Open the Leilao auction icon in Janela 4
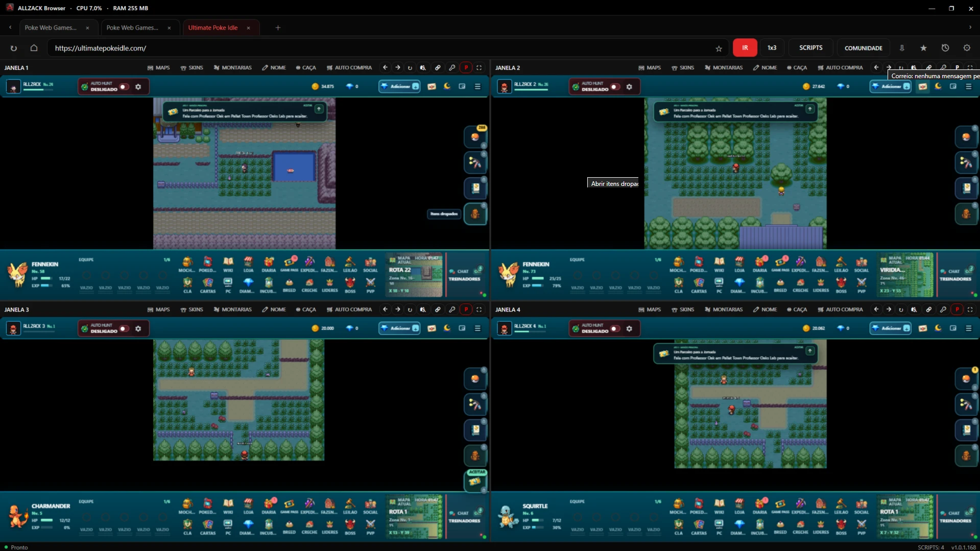Viewport: 980px width, 551px height. (x=841, y=506)
